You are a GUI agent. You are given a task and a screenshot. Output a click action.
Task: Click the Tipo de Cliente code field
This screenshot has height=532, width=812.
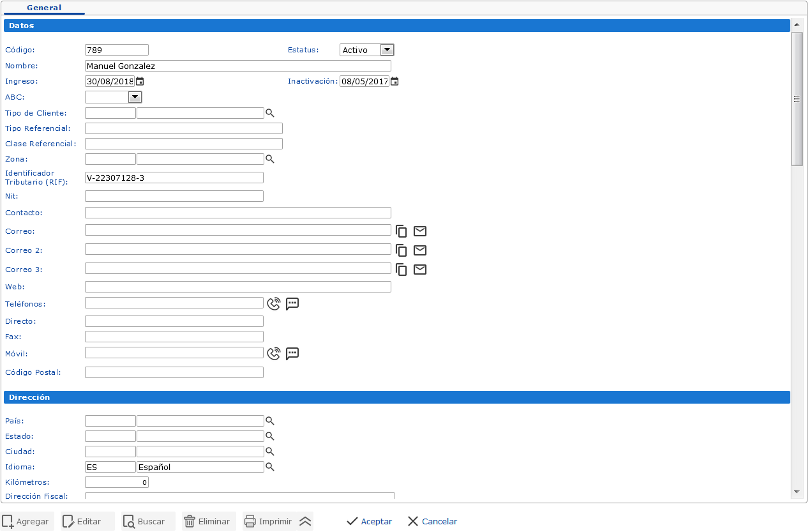110,113
